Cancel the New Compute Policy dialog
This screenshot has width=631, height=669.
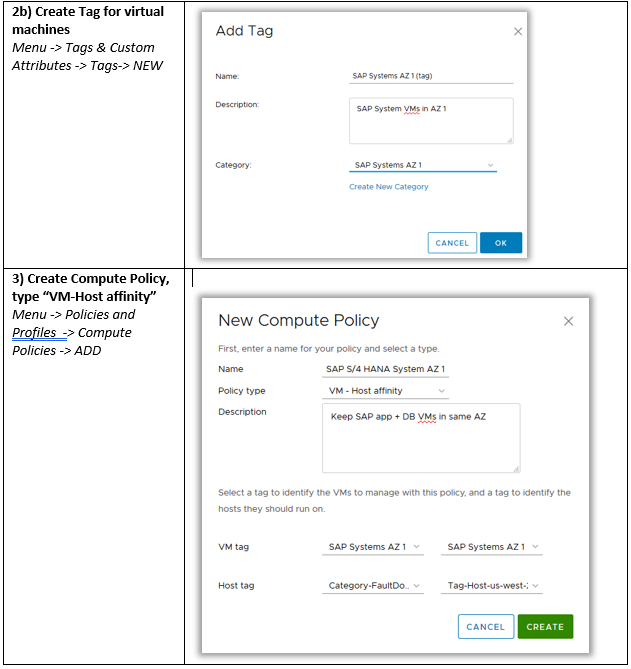click(485, 627)
